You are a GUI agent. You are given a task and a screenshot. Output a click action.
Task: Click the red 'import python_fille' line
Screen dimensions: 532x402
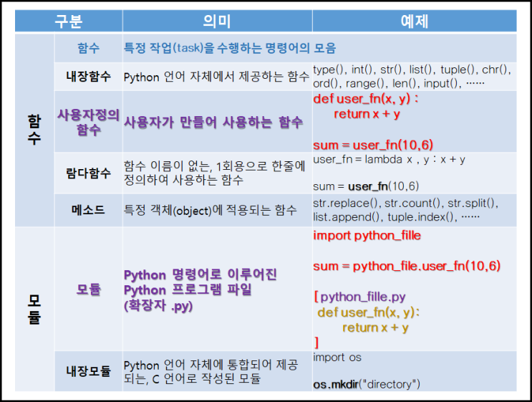point(367,236)
